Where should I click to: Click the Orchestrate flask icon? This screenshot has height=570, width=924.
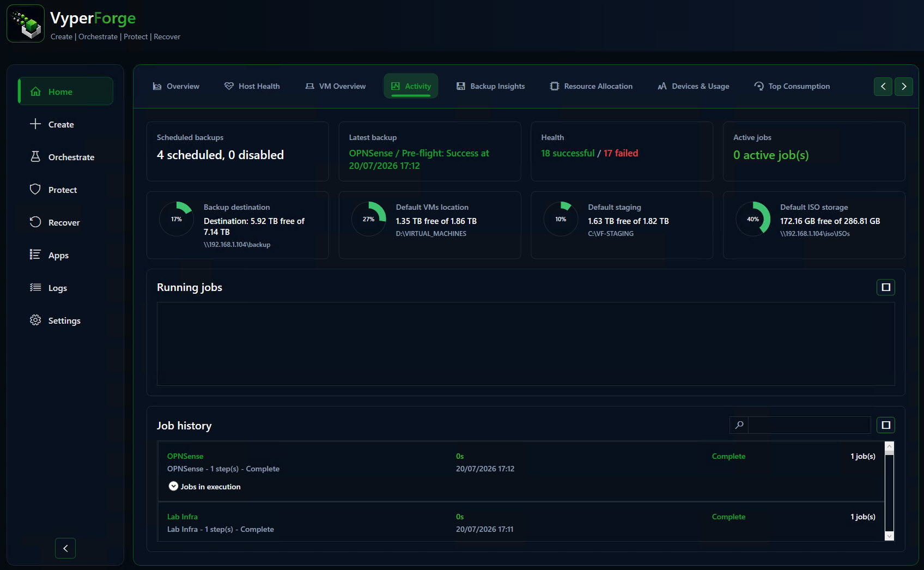click(x=35, y=156)
